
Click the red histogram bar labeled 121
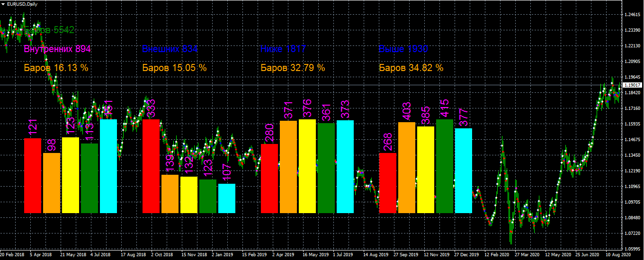(33, 176)
